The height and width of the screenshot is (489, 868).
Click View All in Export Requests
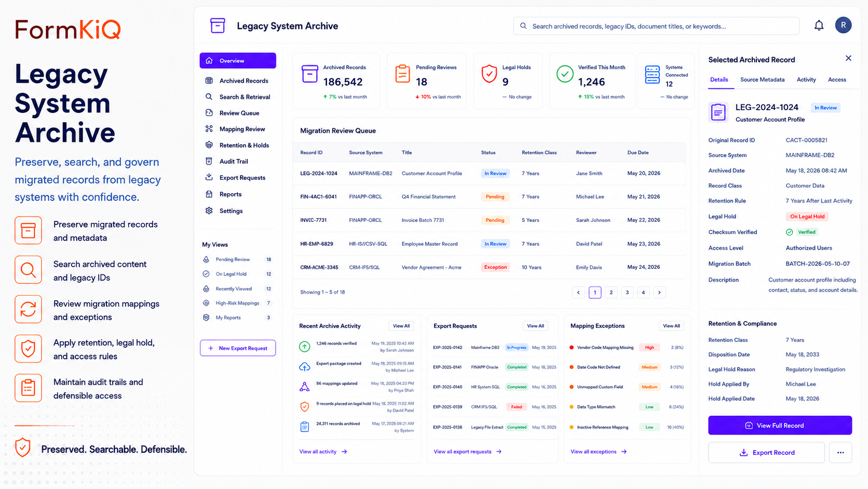coord(536,326)
